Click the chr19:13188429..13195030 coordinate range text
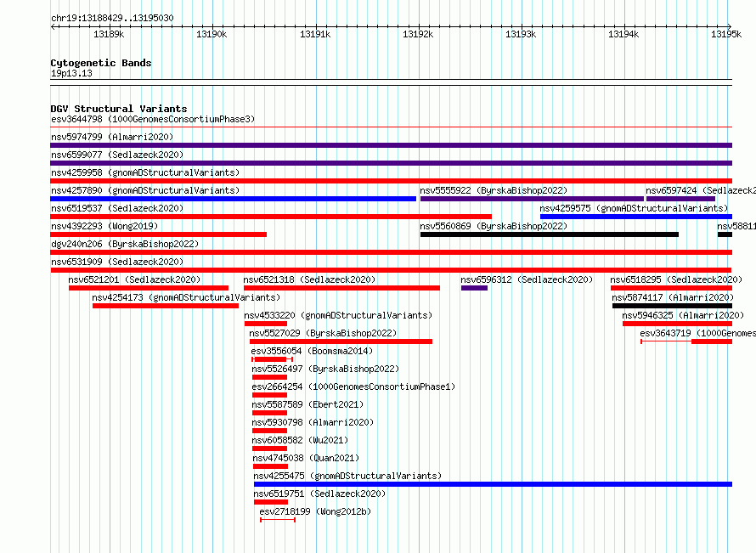Screen dimensions: 756x553 point(112,18)
